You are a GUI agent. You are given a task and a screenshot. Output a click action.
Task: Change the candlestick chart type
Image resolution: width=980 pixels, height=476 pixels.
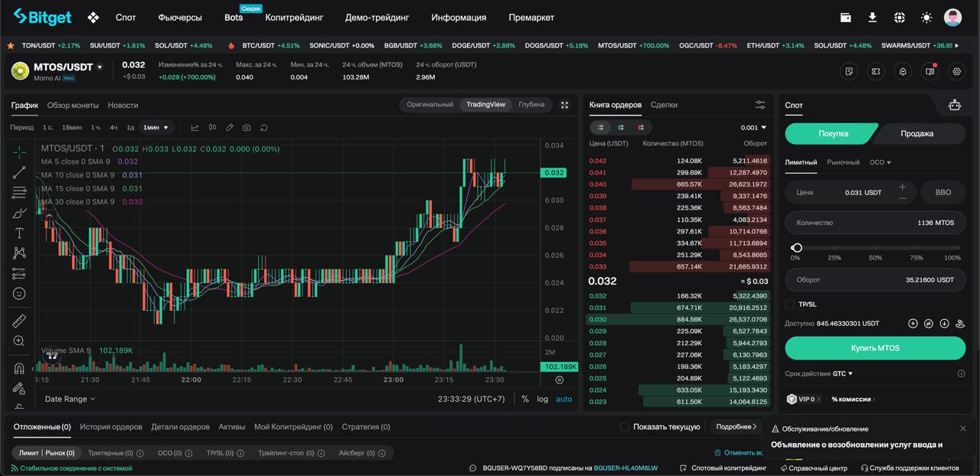[x=212, y=127]
